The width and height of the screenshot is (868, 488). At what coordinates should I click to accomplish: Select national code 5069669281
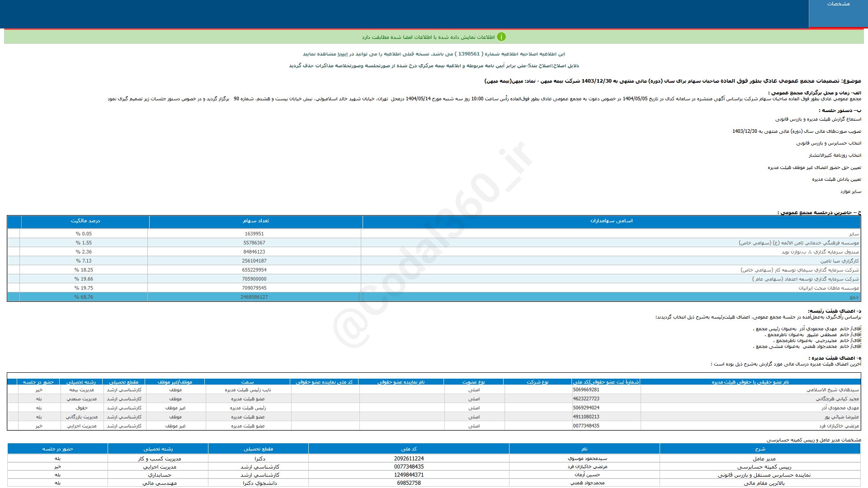(x=586, y=390)
